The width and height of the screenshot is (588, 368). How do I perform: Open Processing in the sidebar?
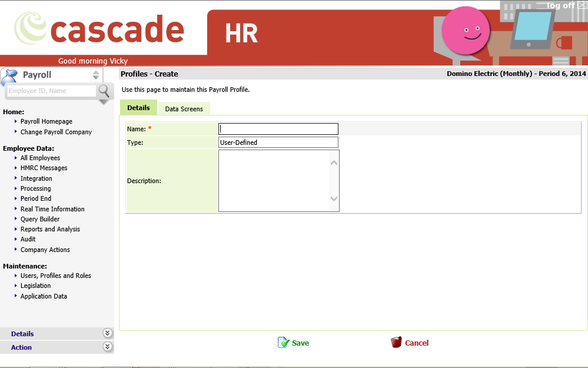(x=36, y=188)
